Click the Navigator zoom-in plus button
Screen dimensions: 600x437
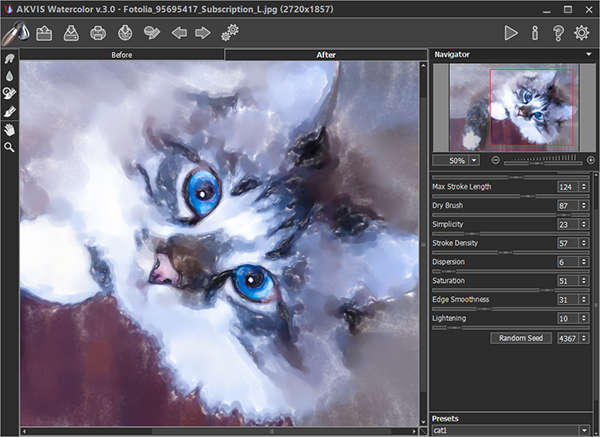pos(591,160)
